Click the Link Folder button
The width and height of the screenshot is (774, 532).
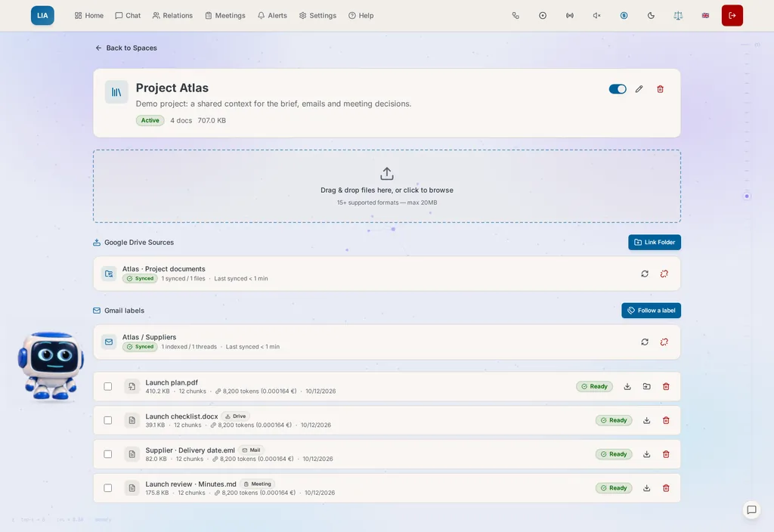pos(655,243)
